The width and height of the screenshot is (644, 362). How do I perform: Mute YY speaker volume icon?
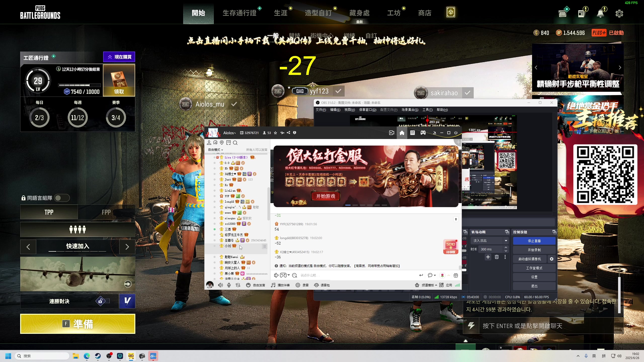pos(221,285)
